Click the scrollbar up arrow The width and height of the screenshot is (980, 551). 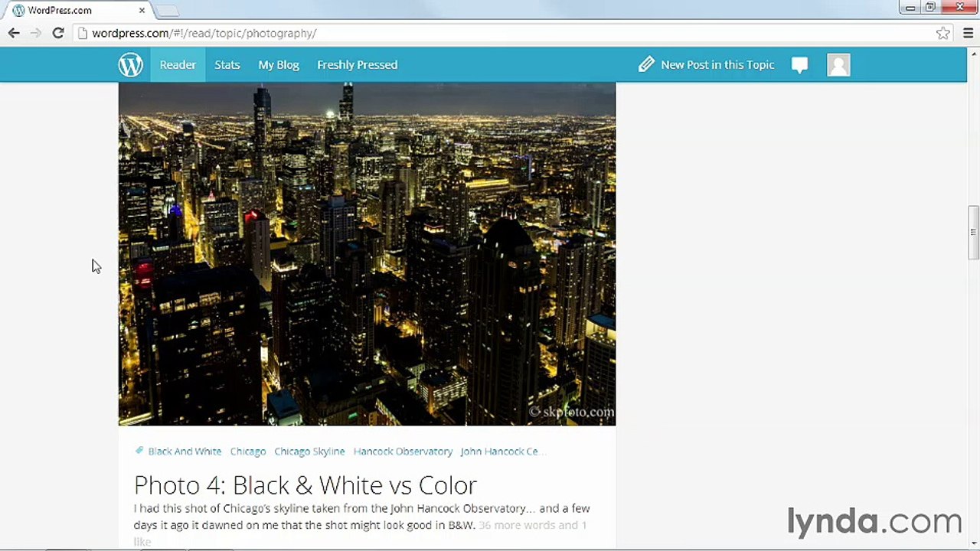tap(973, 53)
